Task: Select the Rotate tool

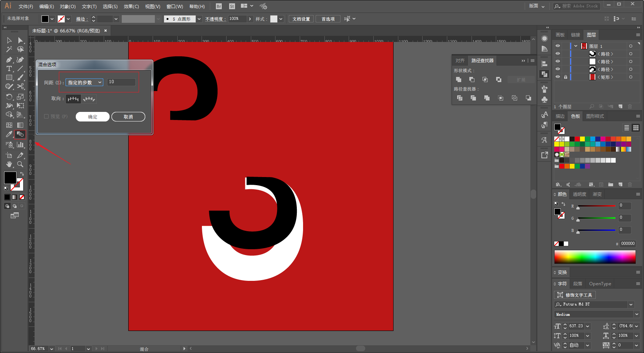Action: pos(9,97)
